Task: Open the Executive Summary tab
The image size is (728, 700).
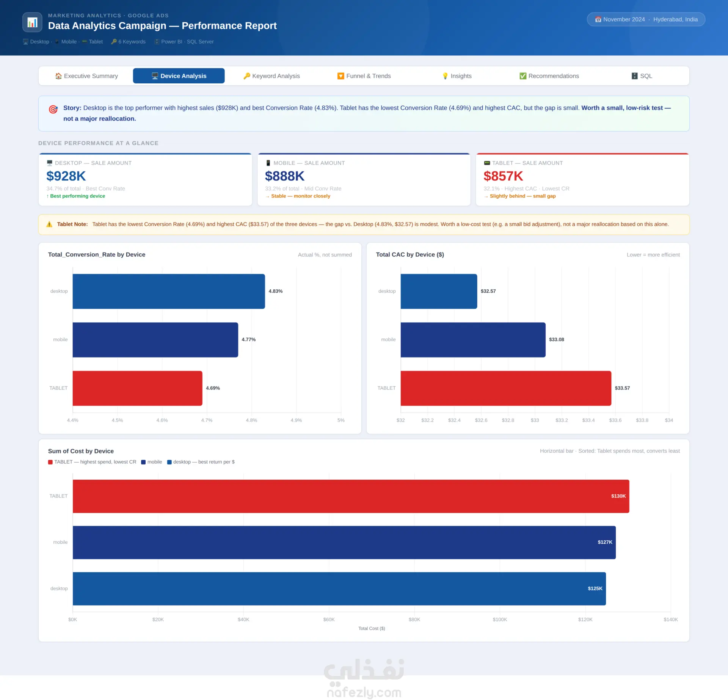Action: (x=86, y=76)
